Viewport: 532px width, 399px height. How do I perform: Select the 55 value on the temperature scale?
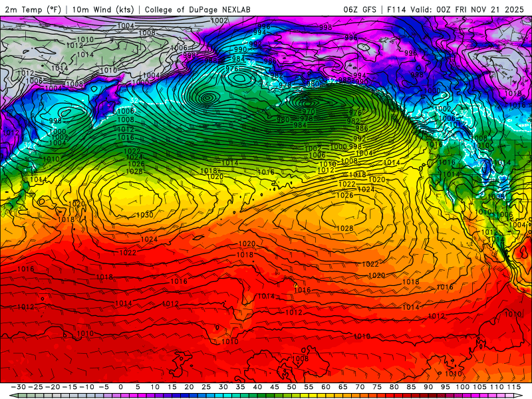tap(309, 387)
